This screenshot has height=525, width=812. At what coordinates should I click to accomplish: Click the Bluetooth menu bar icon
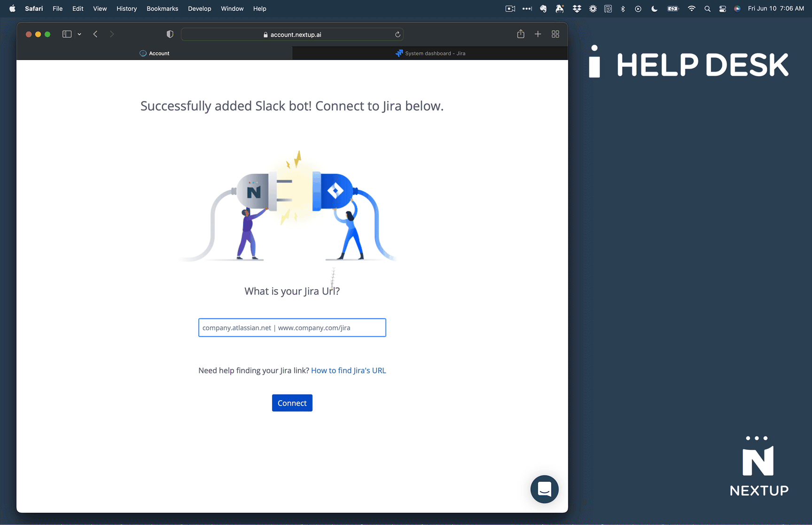pos(623,8)
